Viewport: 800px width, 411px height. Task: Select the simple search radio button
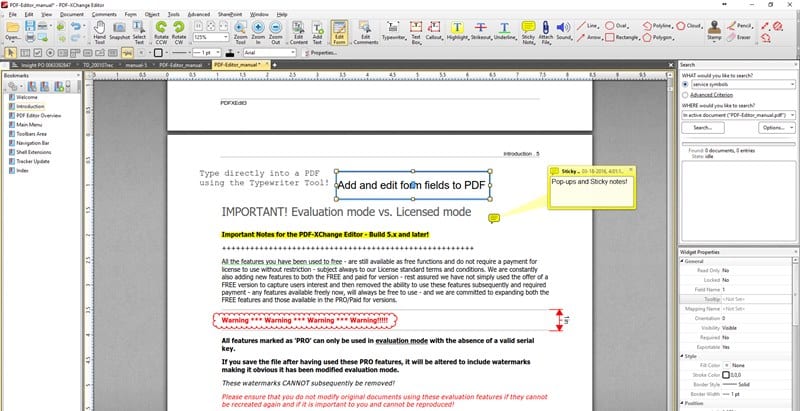coord(685,84)
